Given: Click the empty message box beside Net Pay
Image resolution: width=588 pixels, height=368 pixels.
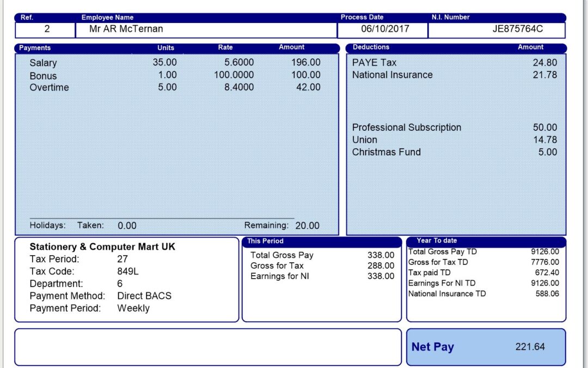Looking at the screenshot, I should [207, 347].
